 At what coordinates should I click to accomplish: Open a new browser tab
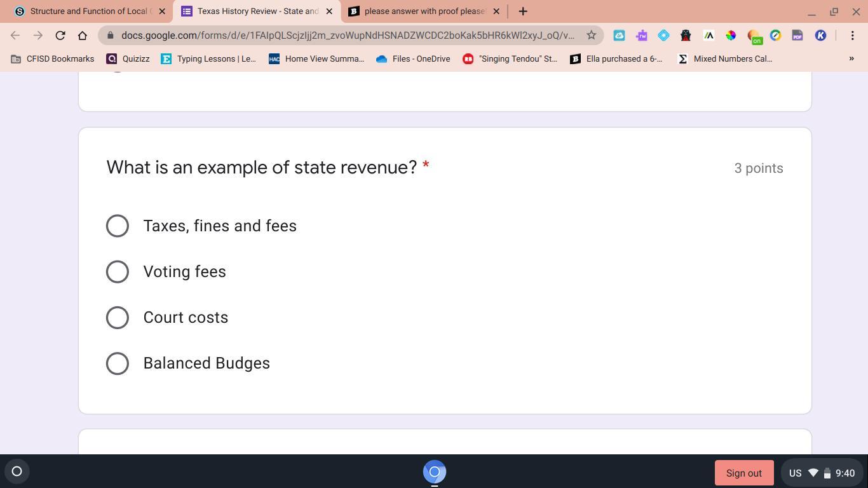click(x=523, y=11)
